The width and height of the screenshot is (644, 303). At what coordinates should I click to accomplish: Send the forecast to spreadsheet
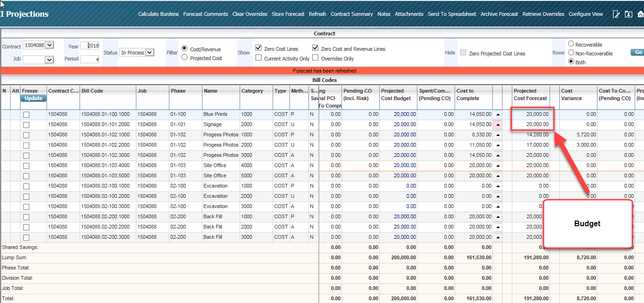click(x=452, y=14)
